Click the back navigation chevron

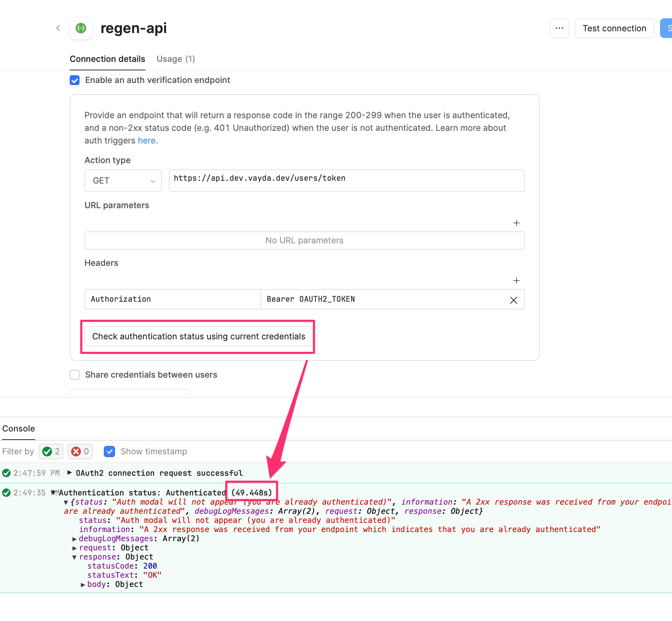[58, 28]
